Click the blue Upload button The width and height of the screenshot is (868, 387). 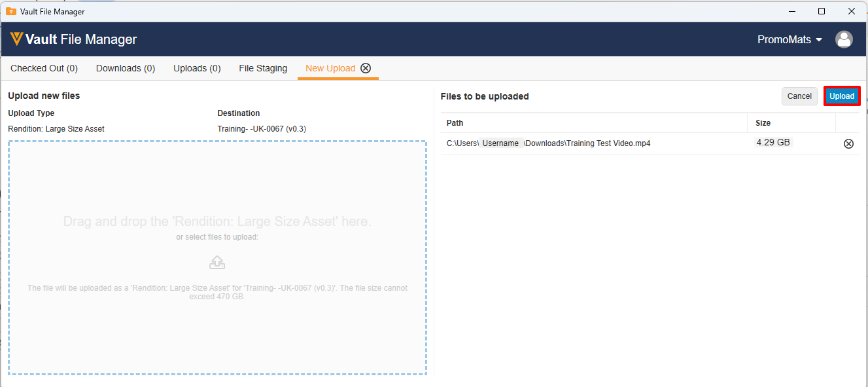tap(841, 96)
